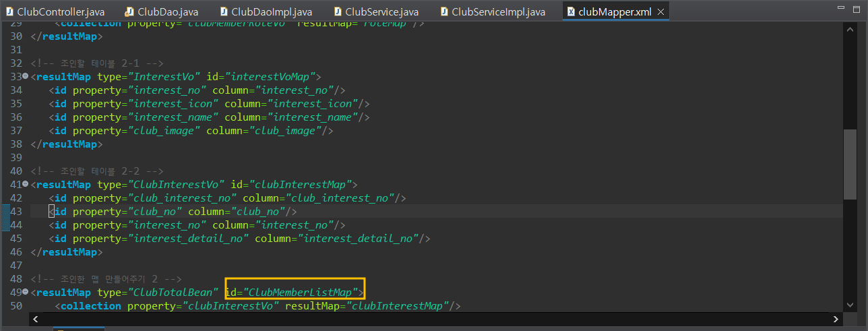Click the Java file icon on ClubController.java tab
Viewport: 868px width, 331px height.
click(9, 11)
